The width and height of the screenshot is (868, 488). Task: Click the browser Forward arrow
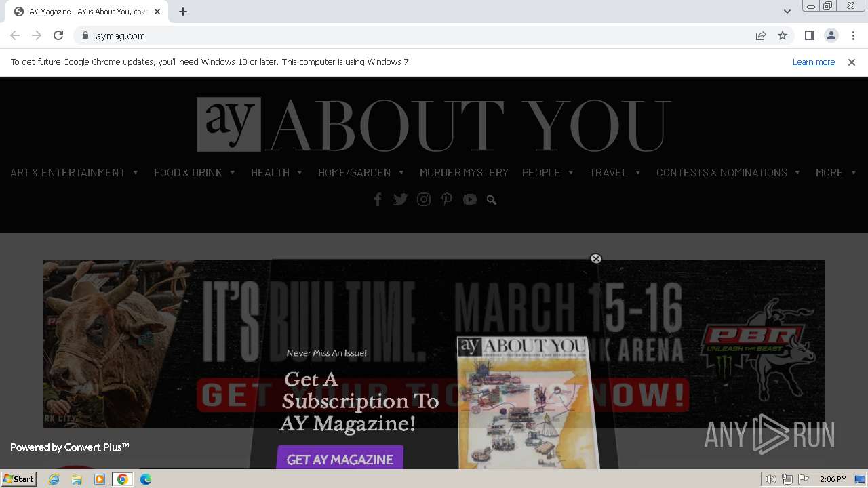[x=37, y=35]
